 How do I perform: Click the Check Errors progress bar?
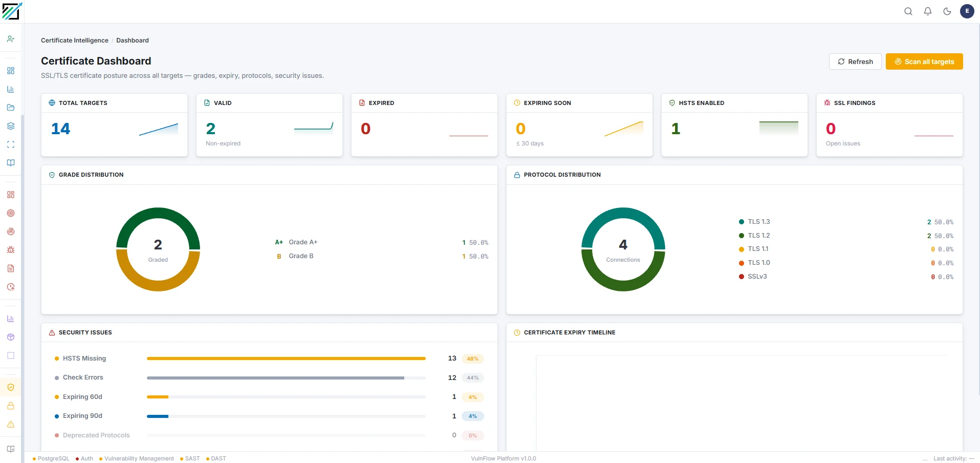pos(286,378)
